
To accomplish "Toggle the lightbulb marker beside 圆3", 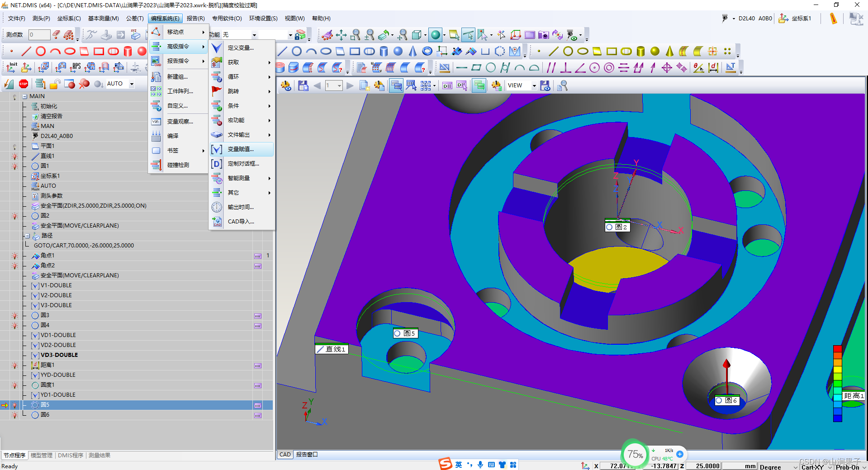I will coord(14,315).
